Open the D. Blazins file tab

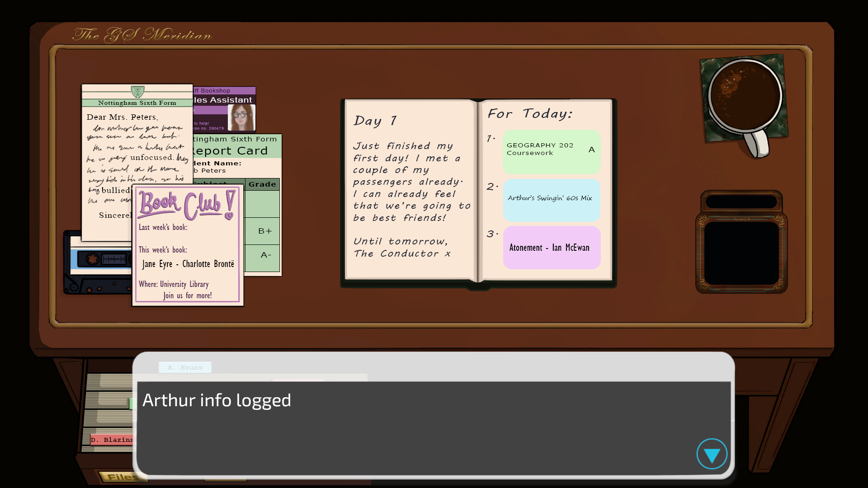pos(112,440)
